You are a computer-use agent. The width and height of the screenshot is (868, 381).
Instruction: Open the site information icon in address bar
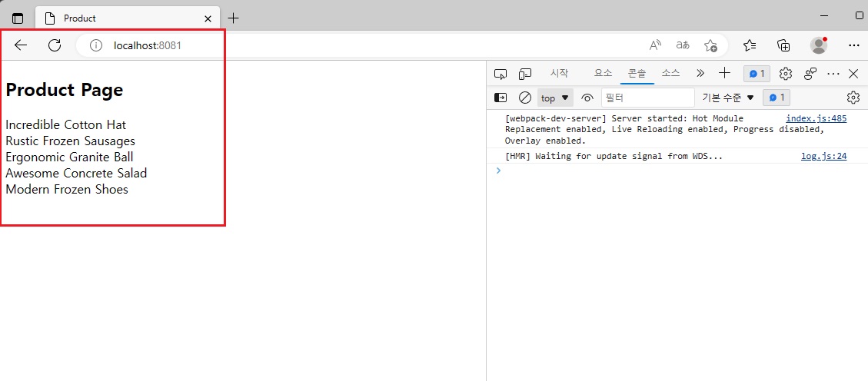pos(96,45)
